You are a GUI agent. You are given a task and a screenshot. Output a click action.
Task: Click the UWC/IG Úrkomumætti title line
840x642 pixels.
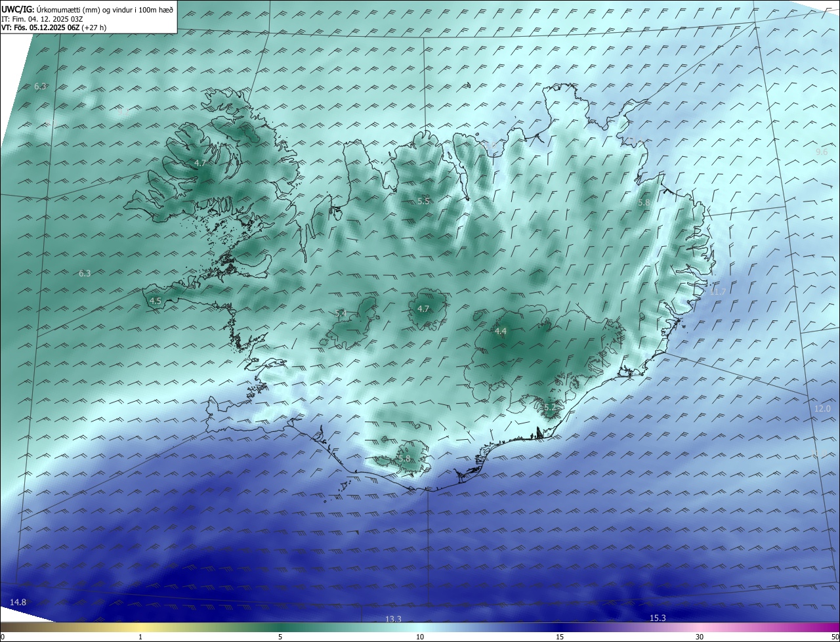click(x=87, y=9)
